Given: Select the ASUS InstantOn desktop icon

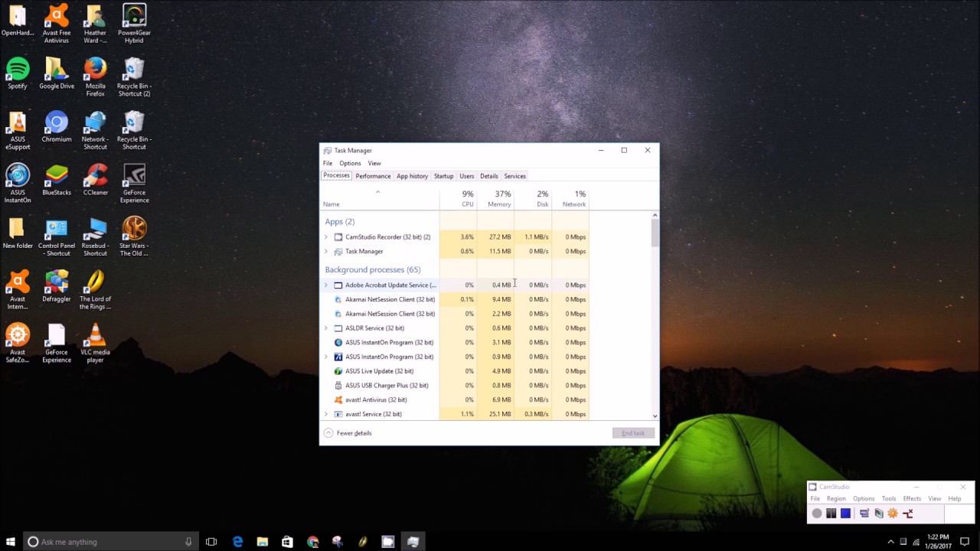Looking at the screenshot, I should [x=18, y=184].
